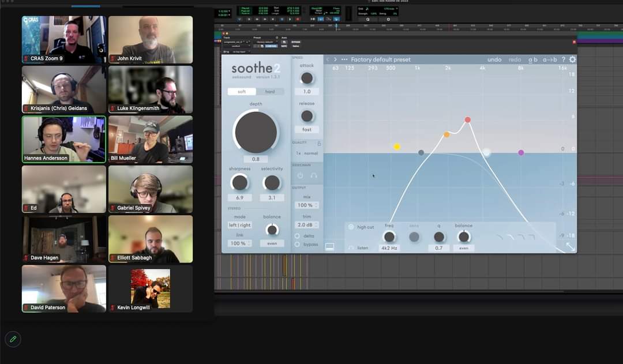This screenshot has height=364, width=623.
Task: Select the soft mode tab
Action: [x=242, y=92]
